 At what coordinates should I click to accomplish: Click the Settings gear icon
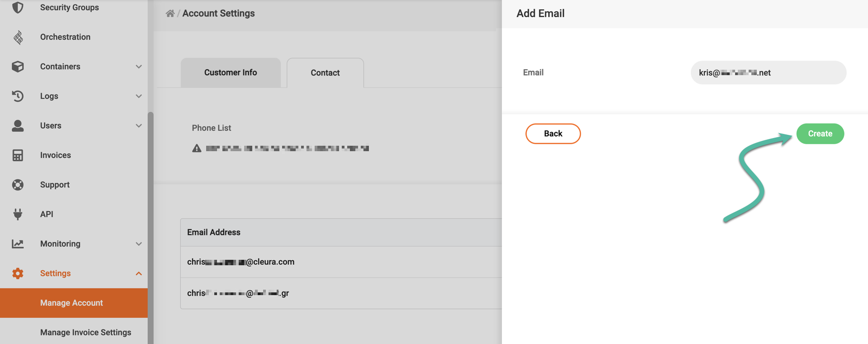(x=18, y=273)
